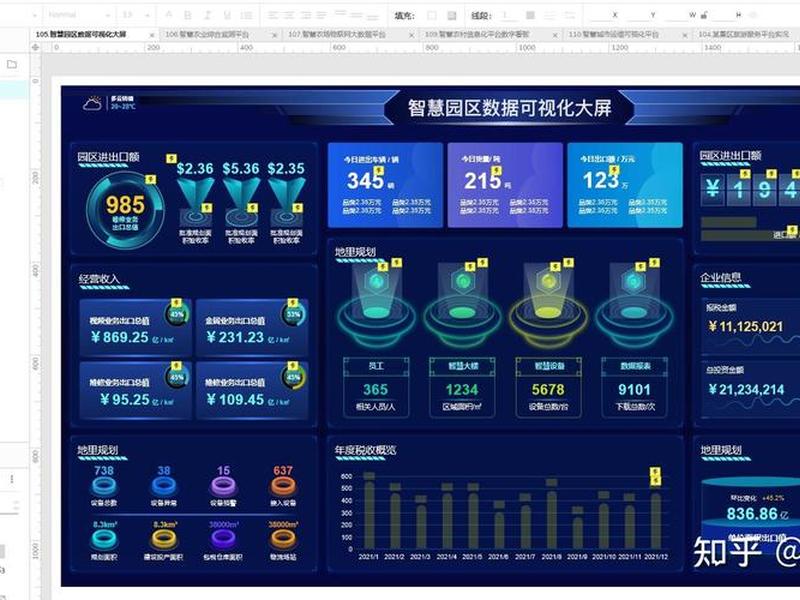Select the ¥109.45 revenue value
Viewport: 800px width, 600px height.
[x=235, y=399]
